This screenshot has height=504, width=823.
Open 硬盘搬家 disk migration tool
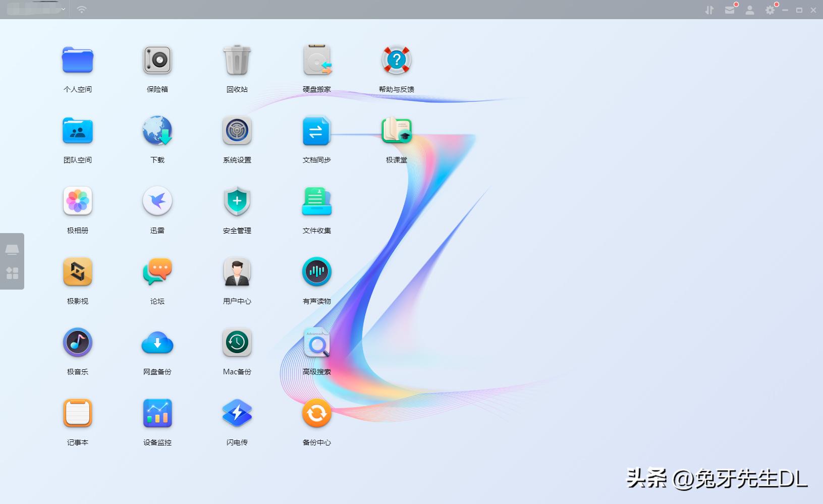click(x=317, y=61)
